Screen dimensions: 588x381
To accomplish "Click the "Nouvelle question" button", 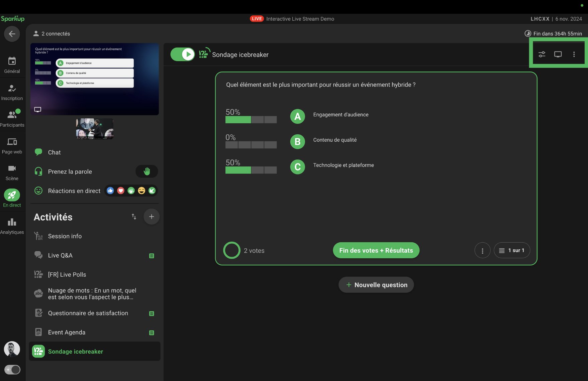I will tap(376, 285).
